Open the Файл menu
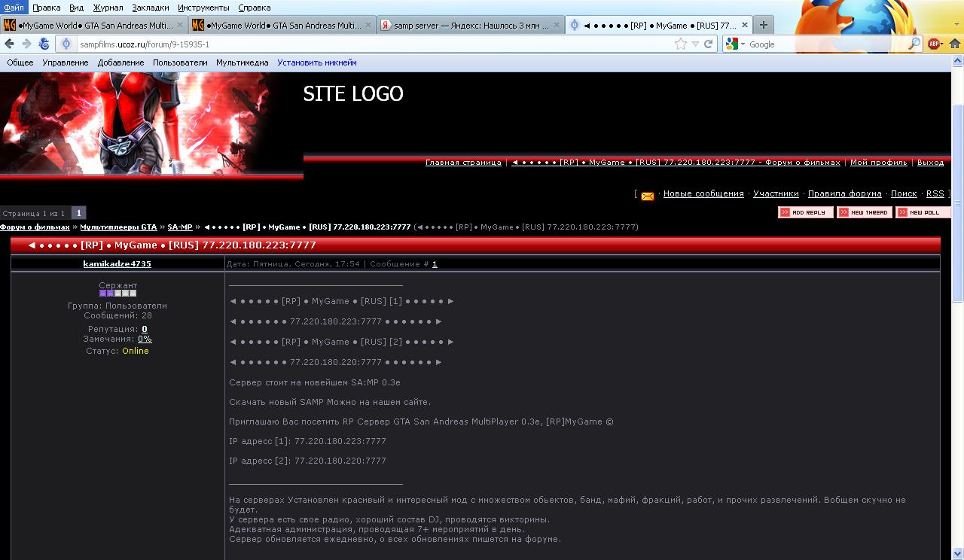The image size is (964, 560). [14, 8]
